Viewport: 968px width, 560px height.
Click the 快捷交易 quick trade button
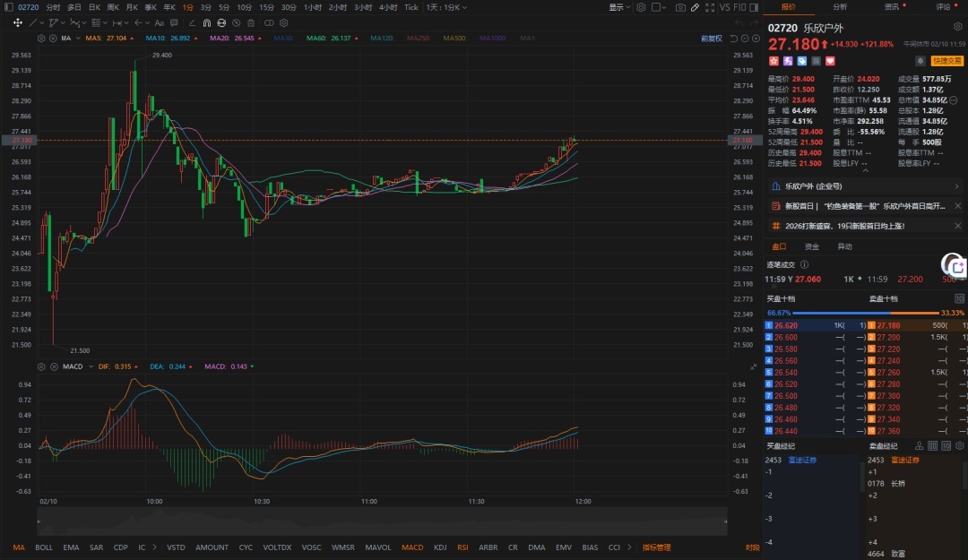pos(947,61)
